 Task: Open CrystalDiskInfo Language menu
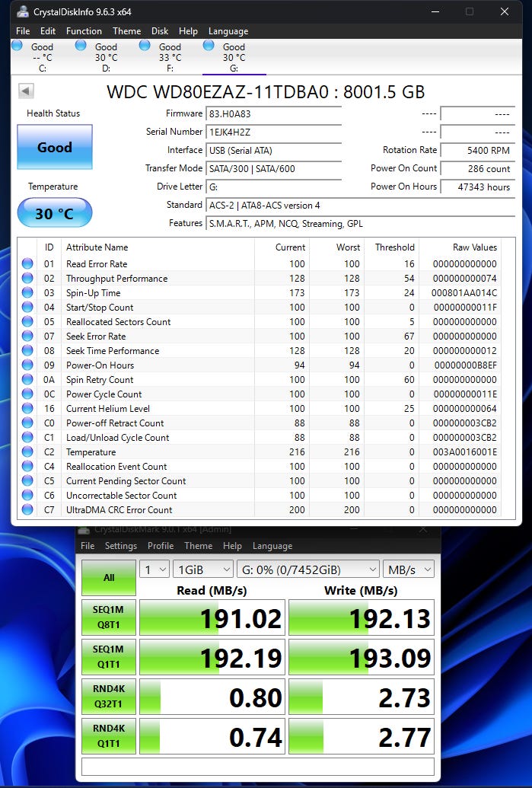click(x=228, y=31)
